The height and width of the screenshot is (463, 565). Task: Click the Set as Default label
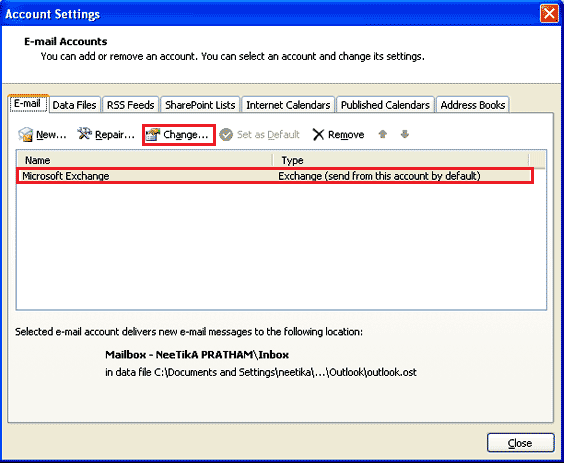[268, 135]
